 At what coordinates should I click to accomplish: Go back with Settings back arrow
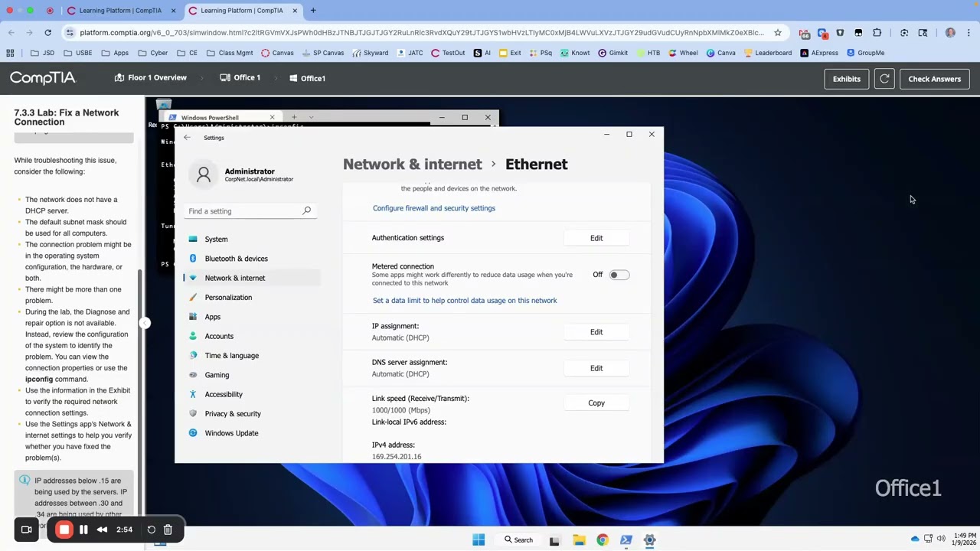click(187, 138)
